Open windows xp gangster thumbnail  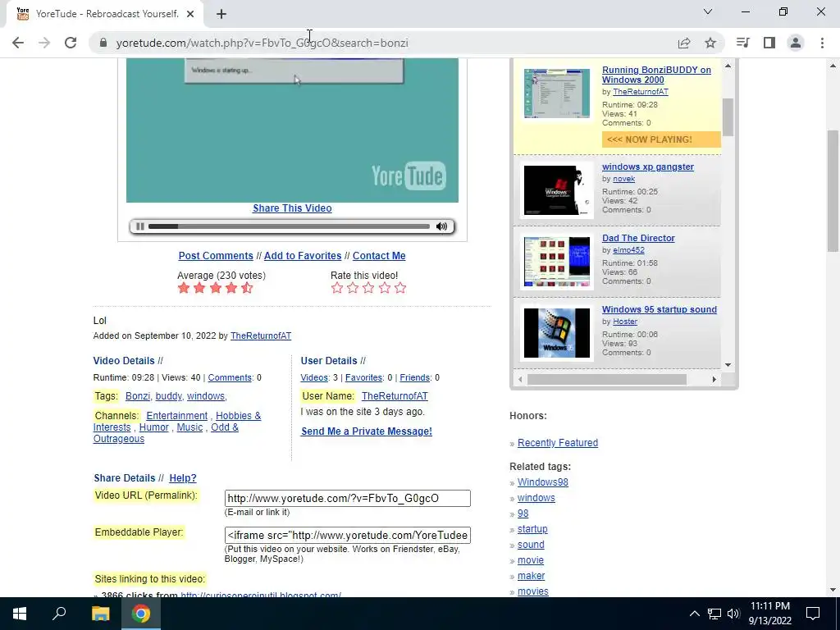(557, 190)
